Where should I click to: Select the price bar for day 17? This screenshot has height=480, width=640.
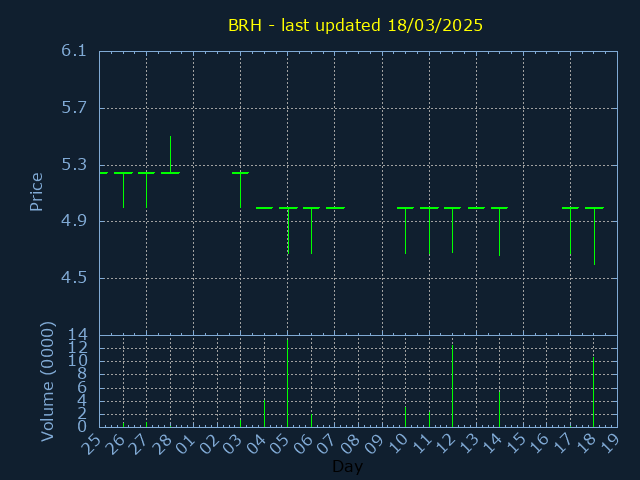[x=570, y=231]
